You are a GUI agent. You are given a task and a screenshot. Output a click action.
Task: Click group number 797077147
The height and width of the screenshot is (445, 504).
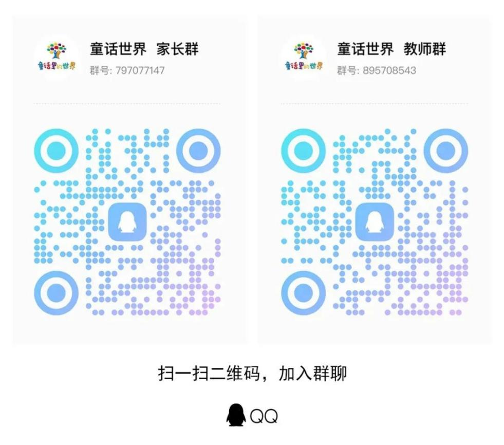[x=140, y=70]
